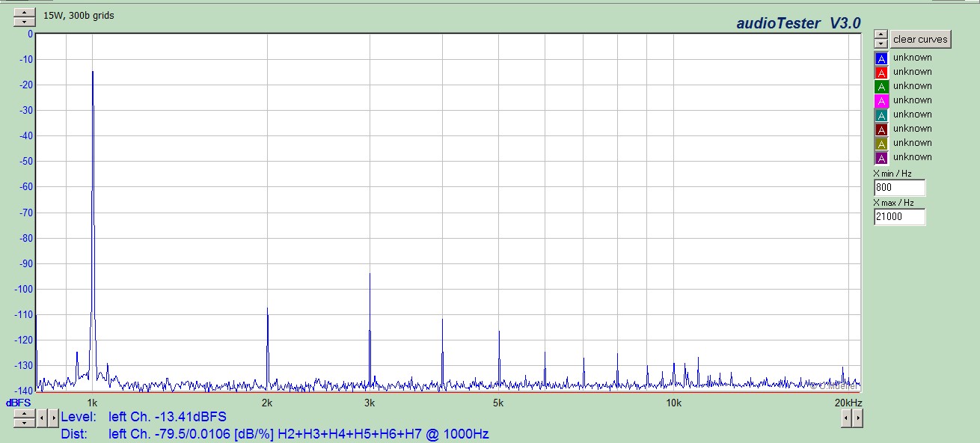Click the left arrow below the 20kHz label
This screenshot has height=443, width=980.
click(847, 418)
